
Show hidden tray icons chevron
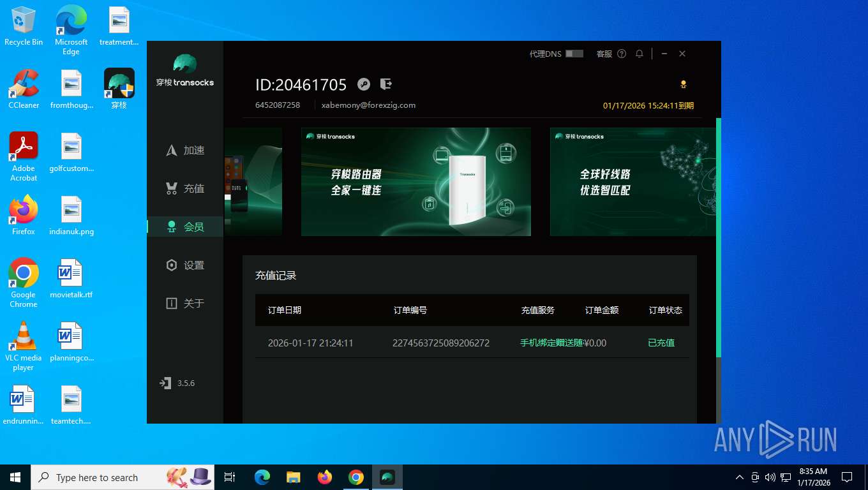point(740,477)
